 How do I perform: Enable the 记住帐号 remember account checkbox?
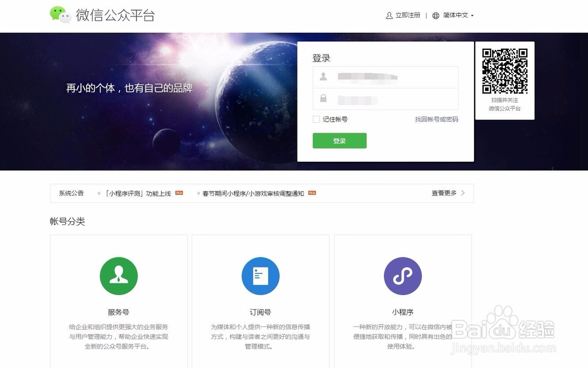point(316,119)
